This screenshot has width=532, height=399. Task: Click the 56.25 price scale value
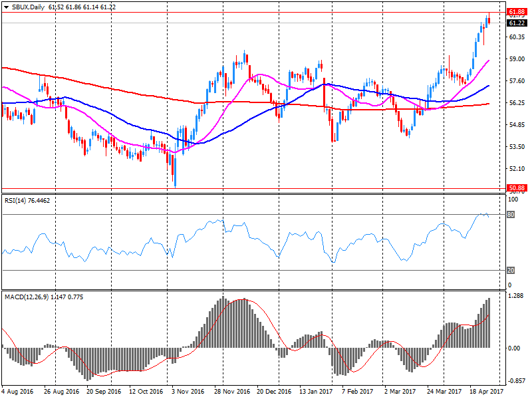[x=517, y=103]
